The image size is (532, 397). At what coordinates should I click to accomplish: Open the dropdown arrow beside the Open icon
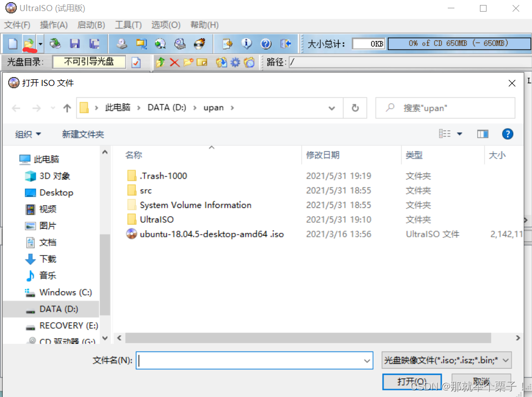tap(40, 44)
